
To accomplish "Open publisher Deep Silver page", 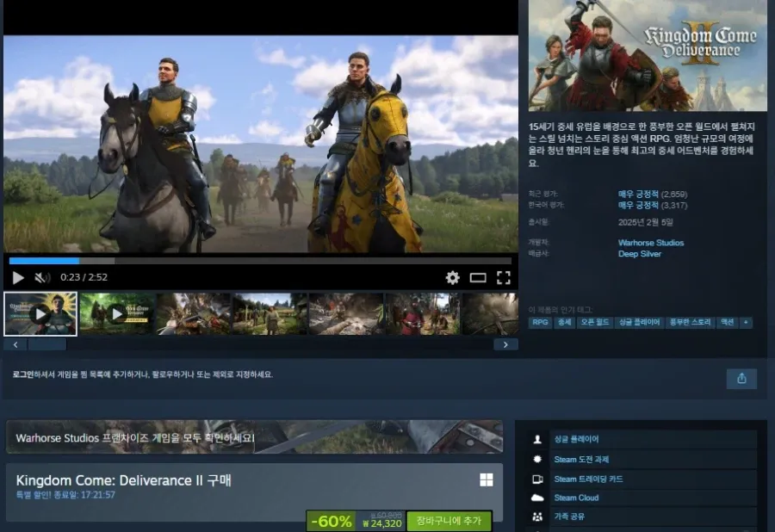I will 640,254.
